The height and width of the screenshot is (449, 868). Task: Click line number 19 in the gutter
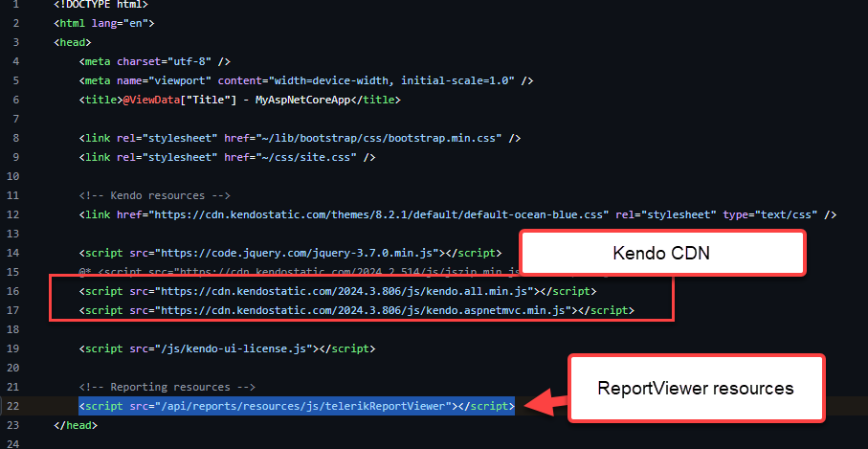coord(13,348)
